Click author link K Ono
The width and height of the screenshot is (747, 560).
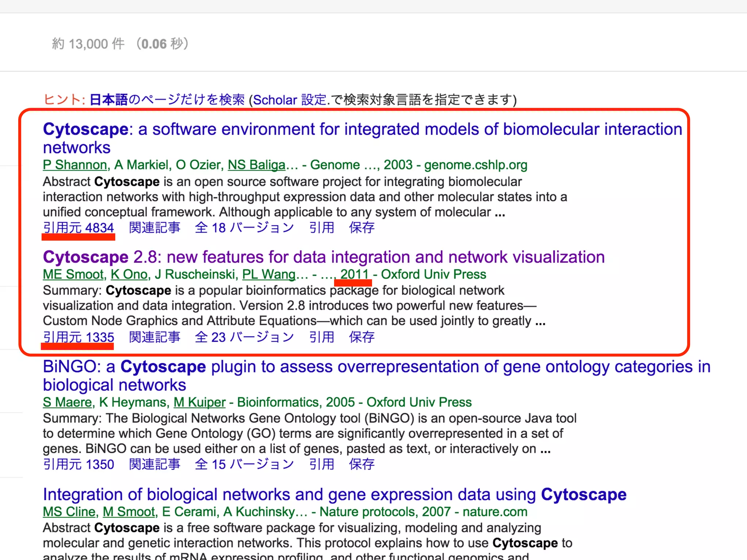129,274
